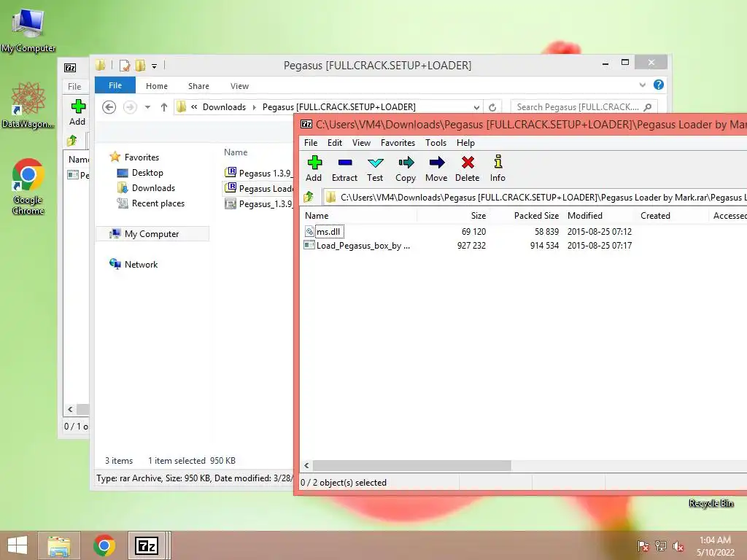Open the recent locations dropdown arrow in Explorer
The image size is (747, 560).
click(147, 107)
